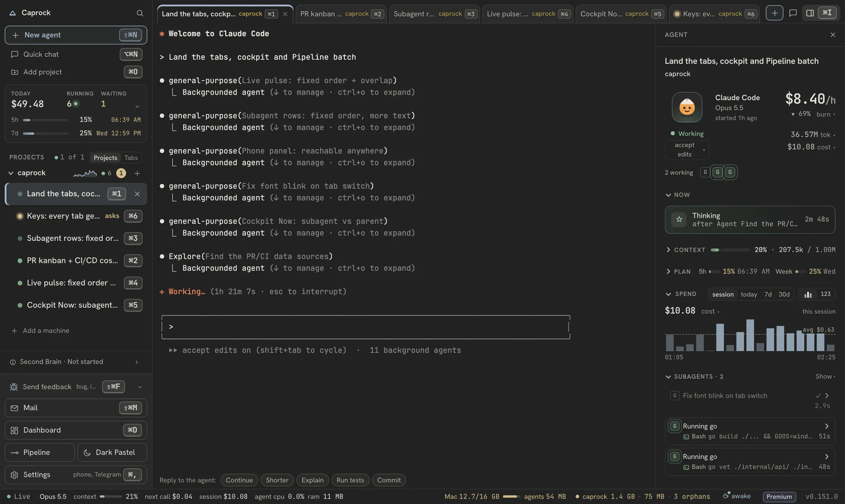Viewport: 845px width, 504px height.
Task: Open the search icon beside Caprock
Action: (x=140, y=13)
